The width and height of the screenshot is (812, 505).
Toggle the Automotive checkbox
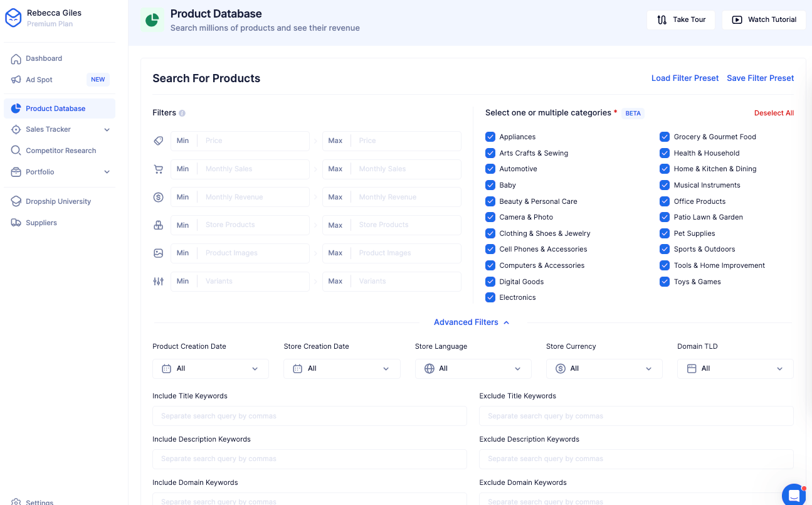point(490,169)
